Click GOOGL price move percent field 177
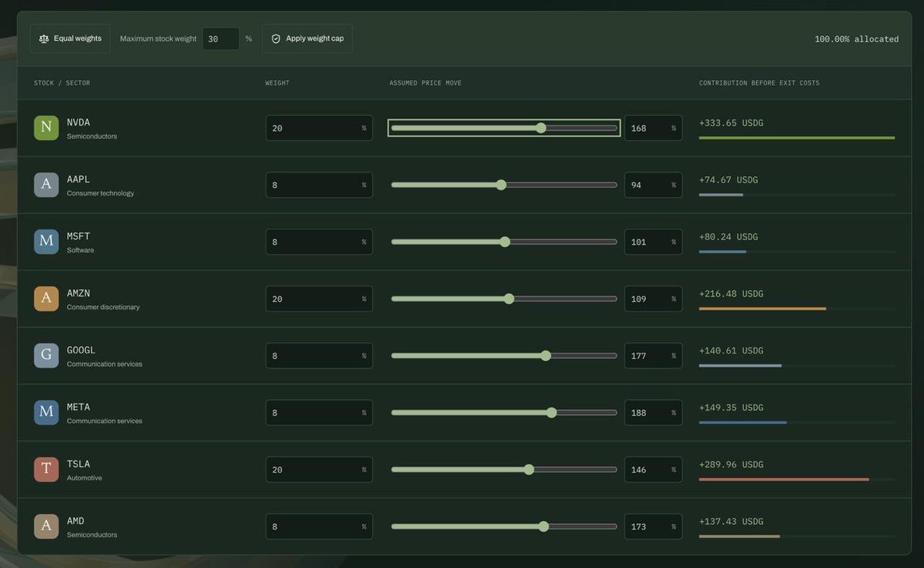The image size is (924, 568). 653,356
